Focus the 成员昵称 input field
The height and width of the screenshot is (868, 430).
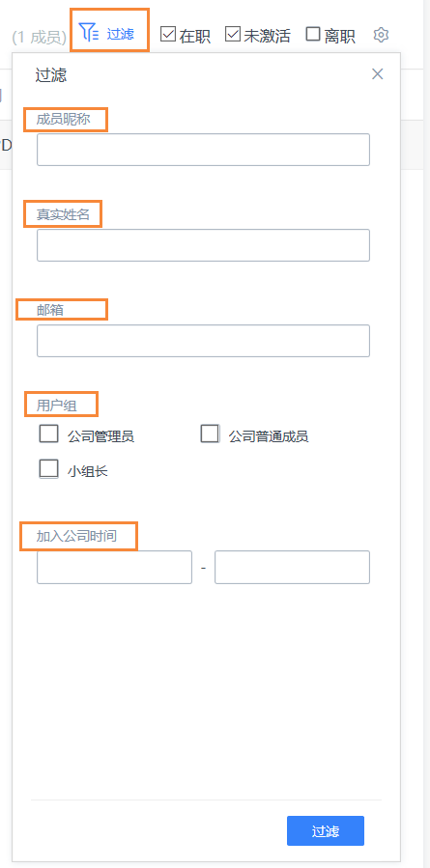(203, 150)
